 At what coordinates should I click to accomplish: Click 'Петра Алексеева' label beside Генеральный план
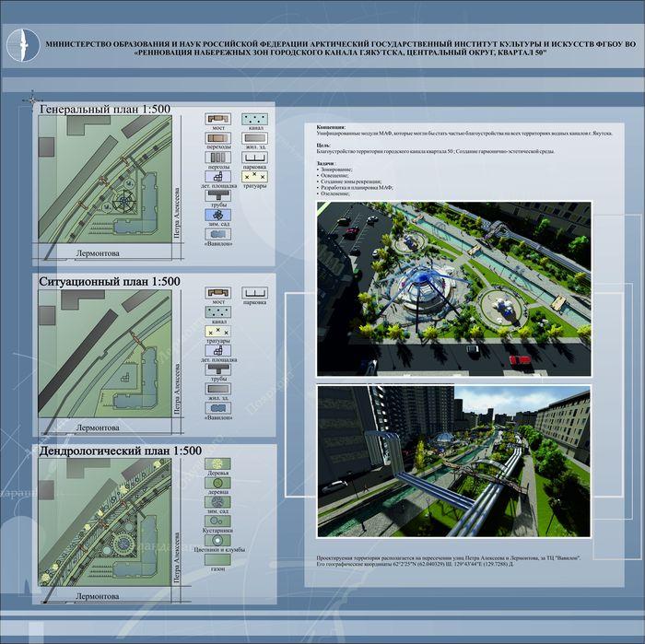coord(177,213)
